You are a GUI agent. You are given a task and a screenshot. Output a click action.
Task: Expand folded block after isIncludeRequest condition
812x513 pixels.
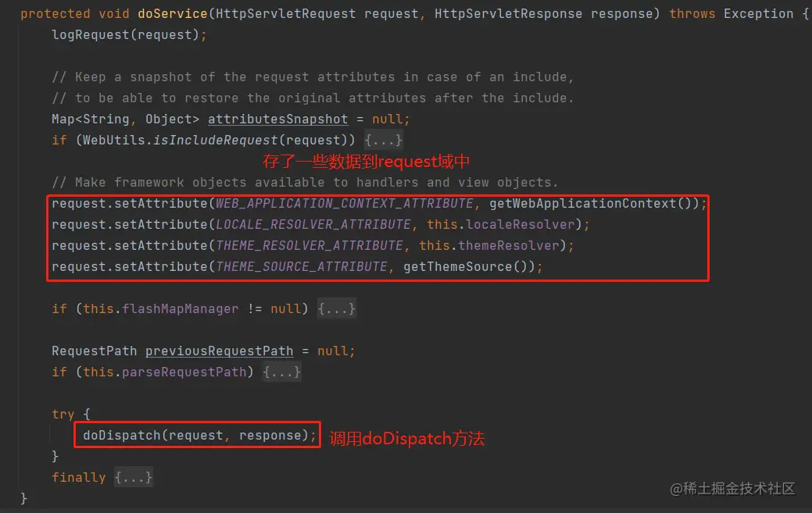point(383,140)
